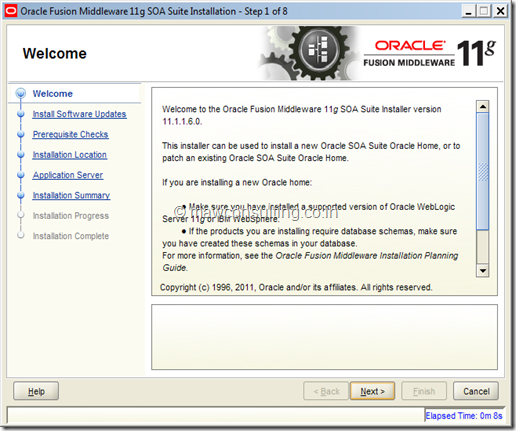
Task: Proceed with the Next button
Action: point(372,391)
